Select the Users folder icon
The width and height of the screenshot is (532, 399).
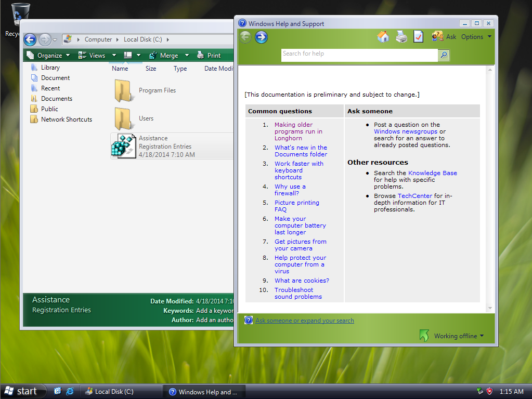tap(123, 118)
